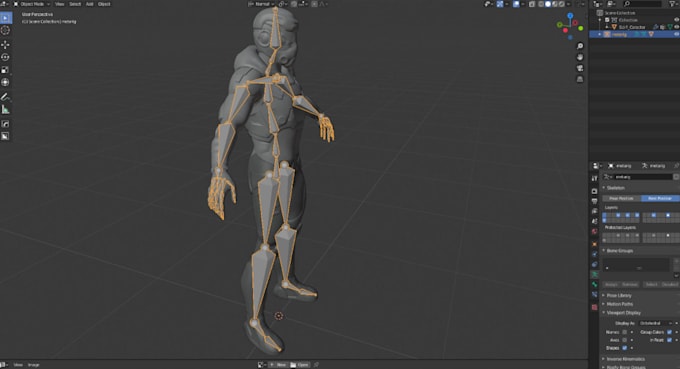Open the Select menu

75,4
